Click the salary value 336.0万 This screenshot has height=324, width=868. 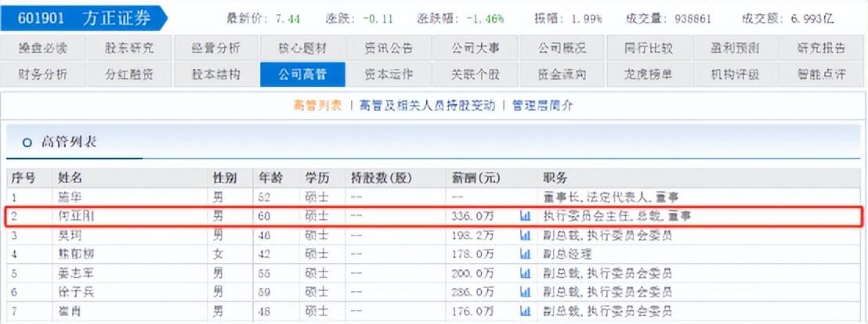472,217
